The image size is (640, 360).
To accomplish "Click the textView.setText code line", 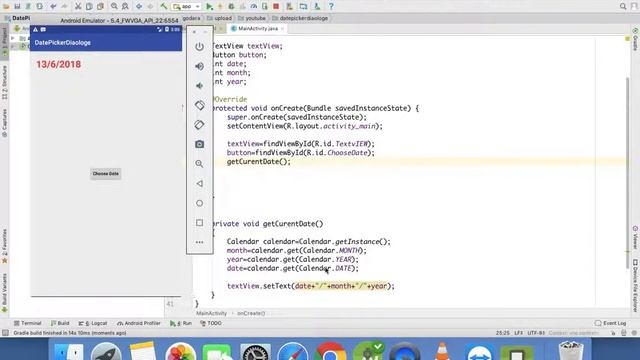I will pos(311,286).
